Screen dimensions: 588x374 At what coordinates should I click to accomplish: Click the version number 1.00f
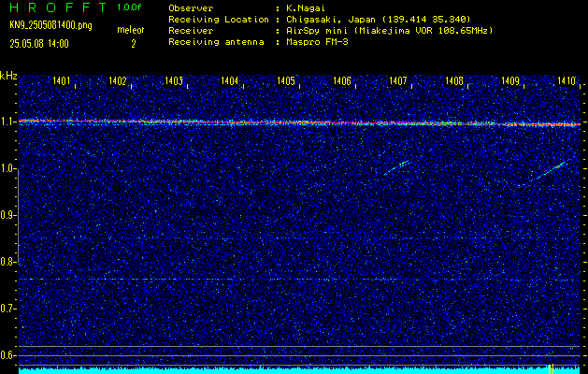pos(129,7)
